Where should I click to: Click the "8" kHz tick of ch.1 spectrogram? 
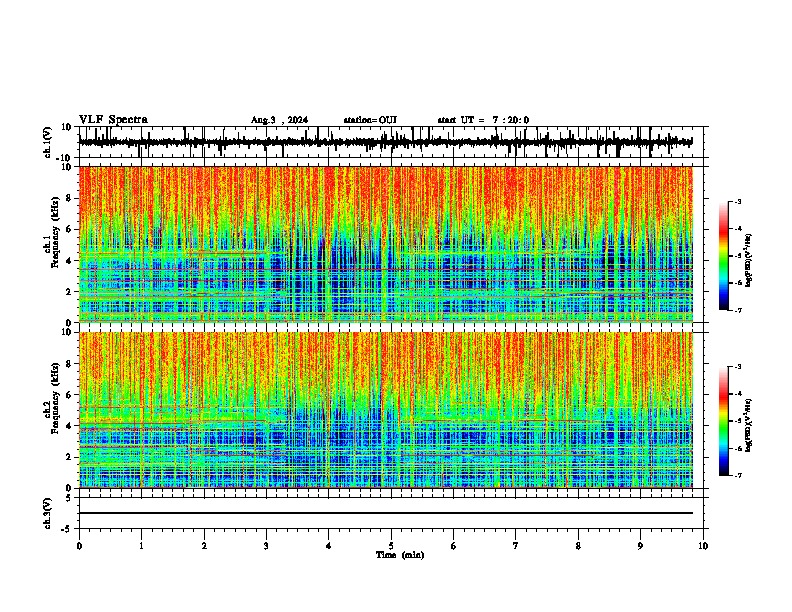(x=70, y=198)
